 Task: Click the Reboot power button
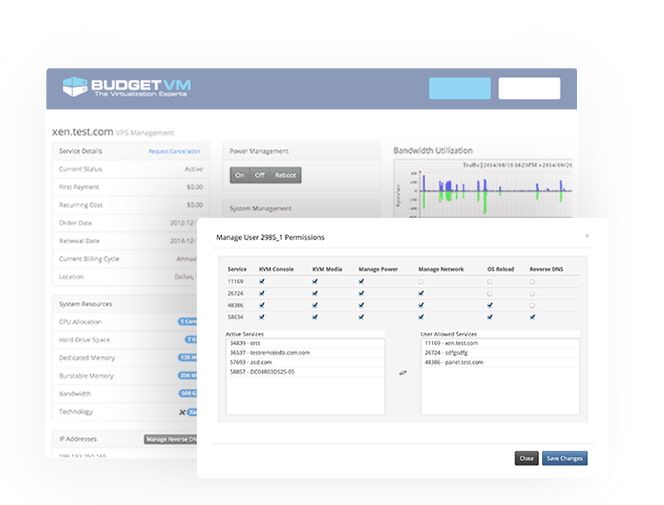coord(285,175)
